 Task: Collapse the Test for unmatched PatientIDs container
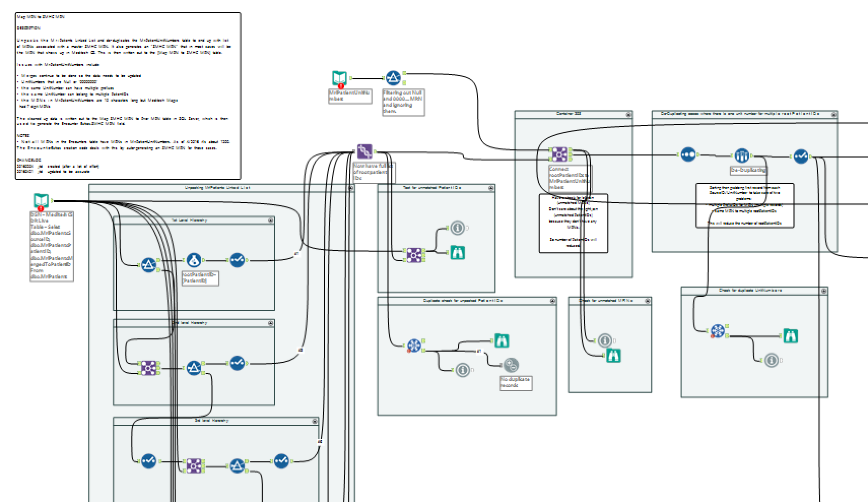[x=491, y=188]
